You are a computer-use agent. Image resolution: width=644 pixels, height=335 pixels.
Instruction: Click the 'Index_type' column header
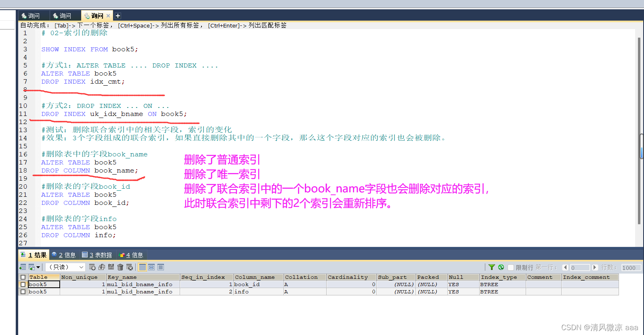[x=503, y=277]
